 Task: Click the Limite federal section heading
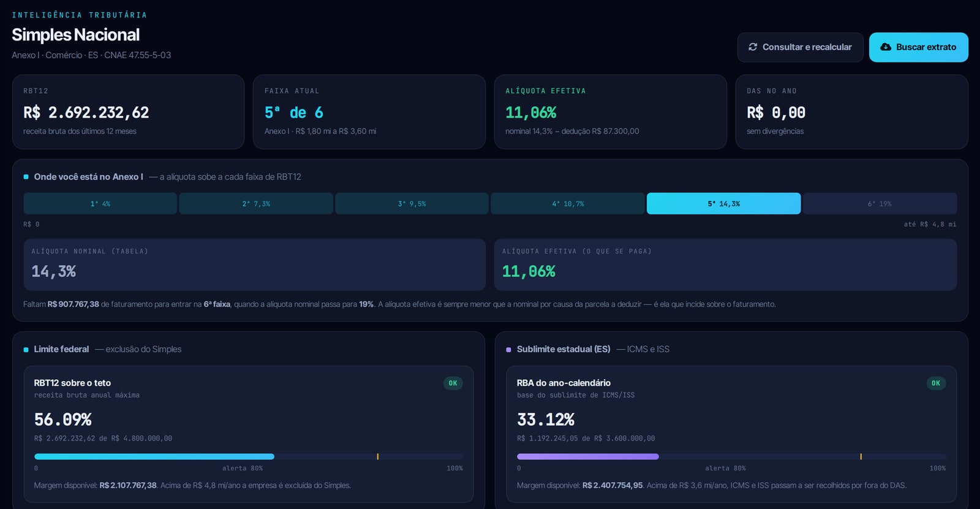[61, 349]
